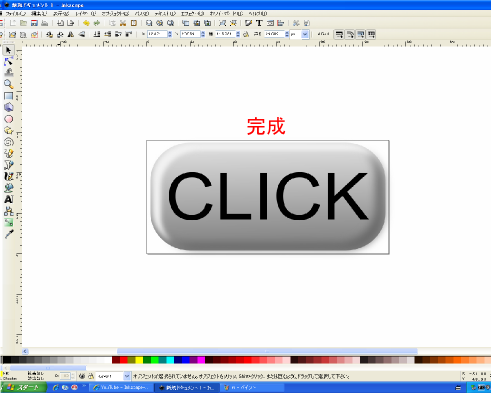Open Fill and Stroke dialog icon
The image size is (491, 393).
(x=248, y=23)
